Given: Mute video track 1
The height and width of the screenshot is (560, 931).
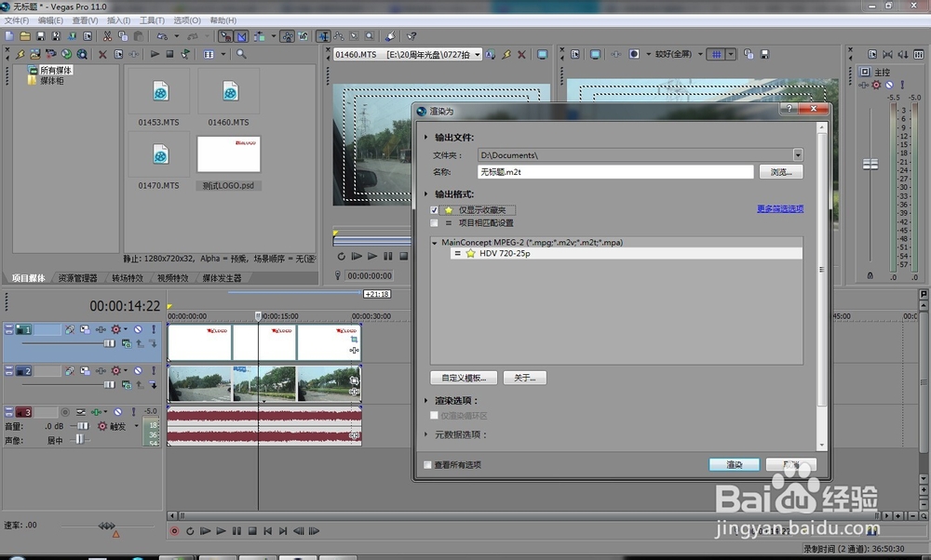Looking at the screenshot, I should 138,329.
